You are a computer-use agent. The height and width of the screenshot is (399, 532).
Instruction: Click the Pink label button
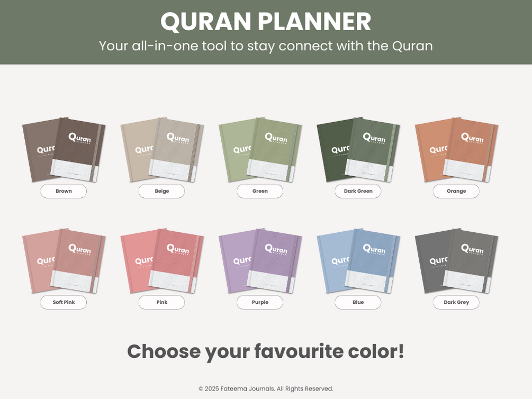(x=161, y=302)
